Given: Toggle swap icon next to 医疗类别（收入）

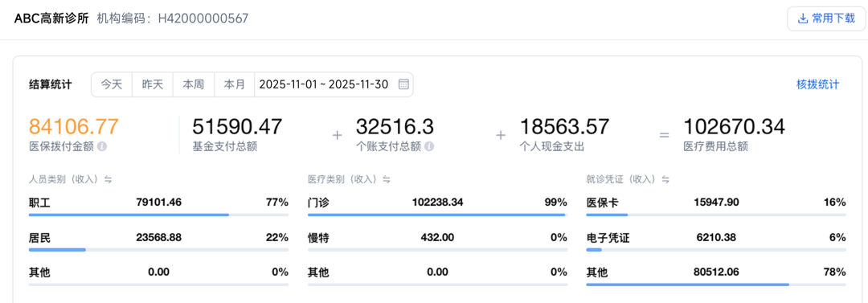Looking at the screenshot, I should [387, 179].
